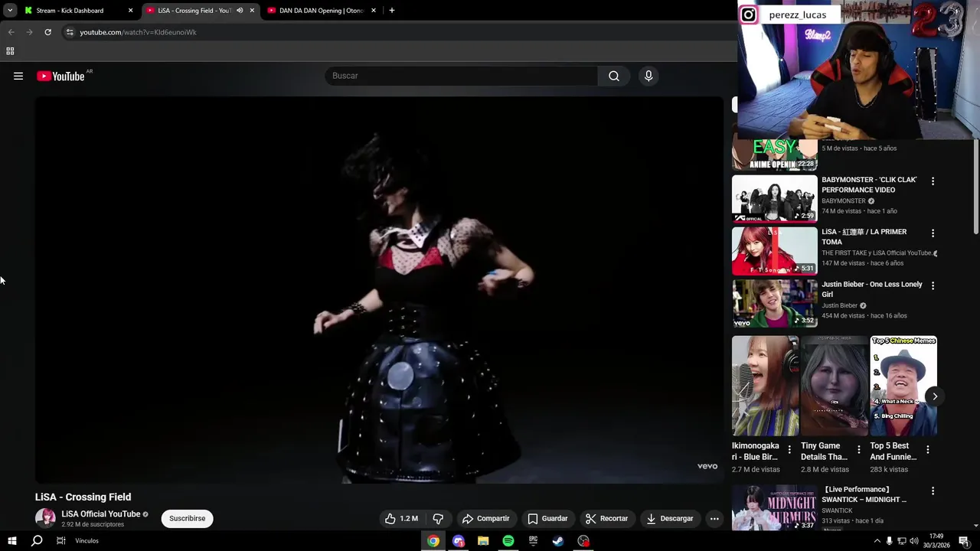Show hidden system tray icons
Screen dimensions: 980x551
877,541
